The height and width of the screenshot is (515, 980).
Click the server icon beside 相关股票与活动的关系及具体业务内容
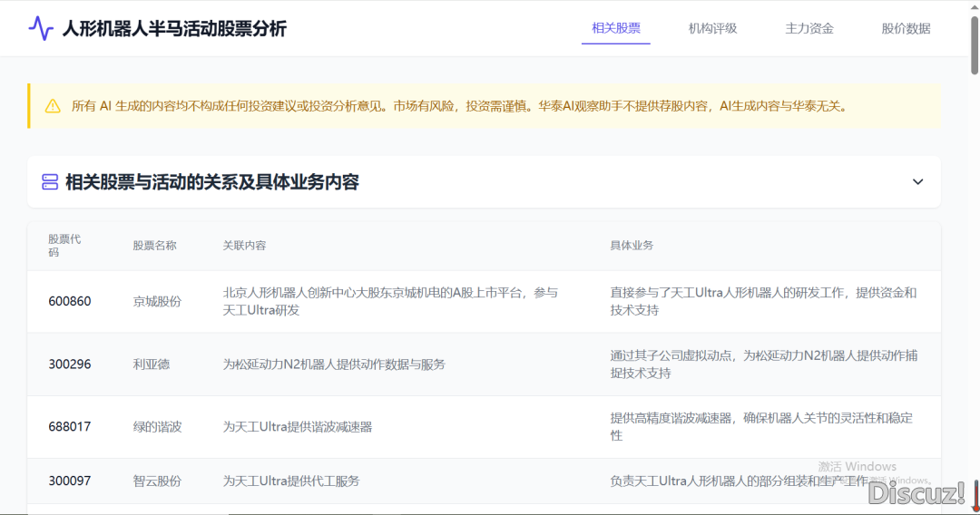[50, 182]
